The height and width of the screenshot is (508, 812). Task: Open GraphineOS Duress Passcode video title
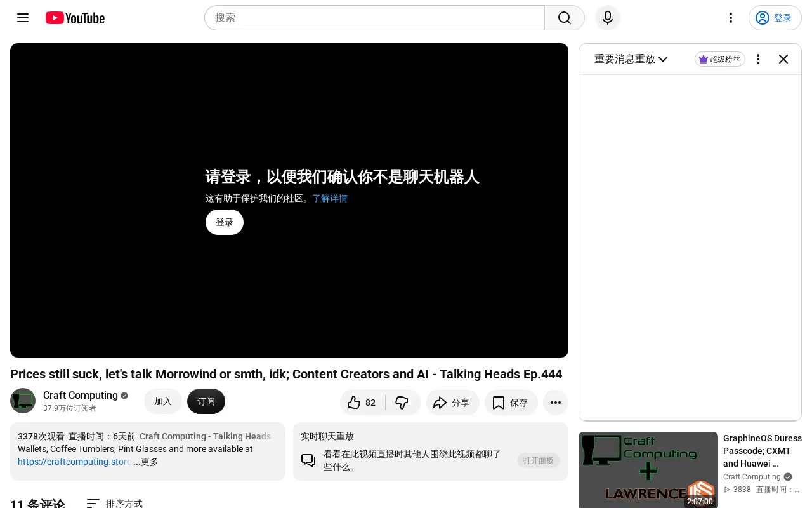tap(763, 451)
